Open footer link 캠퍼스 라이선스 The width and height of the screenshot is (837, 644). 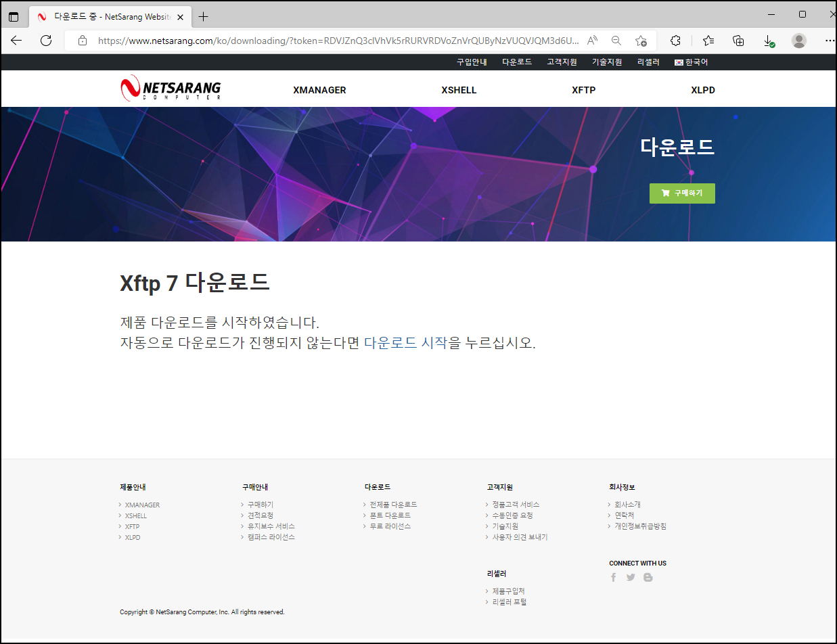(x=271, y=537)
